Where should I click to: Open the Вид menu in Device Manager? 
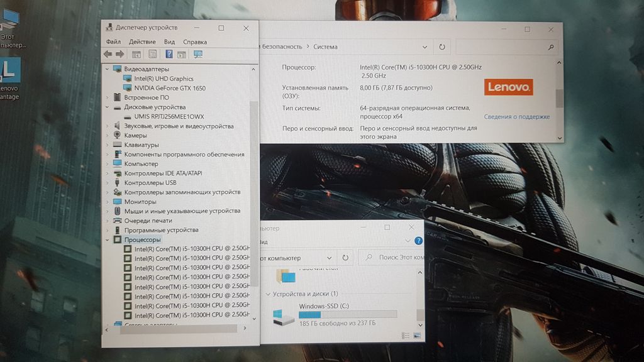coord(169,41)
